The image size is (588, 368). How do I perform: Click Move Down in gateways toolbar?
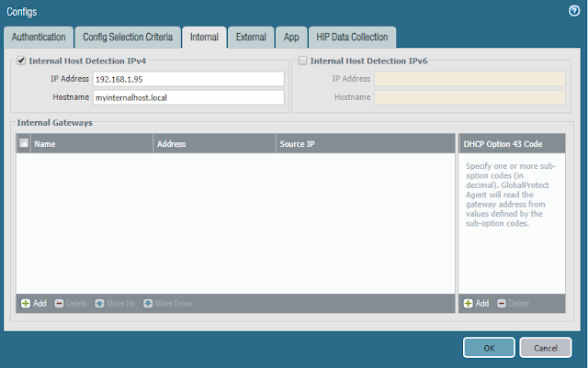coord(166,303)
